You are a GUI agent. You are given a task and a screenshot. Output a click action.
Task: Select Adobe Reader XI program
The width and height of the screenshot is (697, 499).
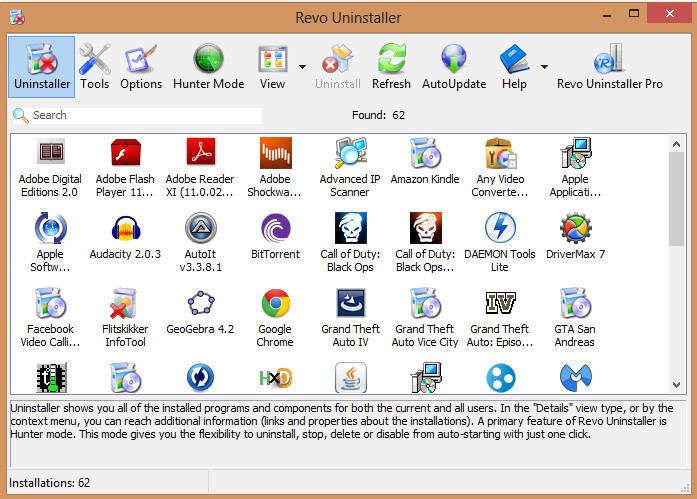click(x=200, y=167)
